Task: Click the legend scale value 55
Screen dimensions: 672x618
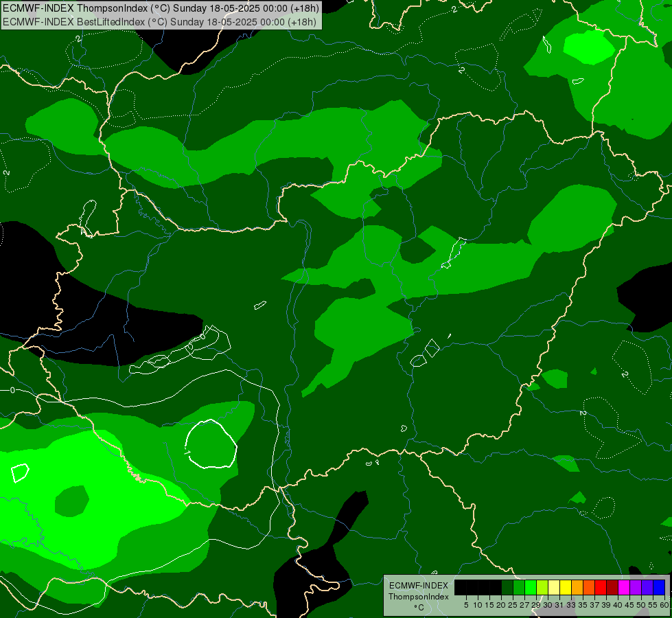Action: click(x=653, y=605)
